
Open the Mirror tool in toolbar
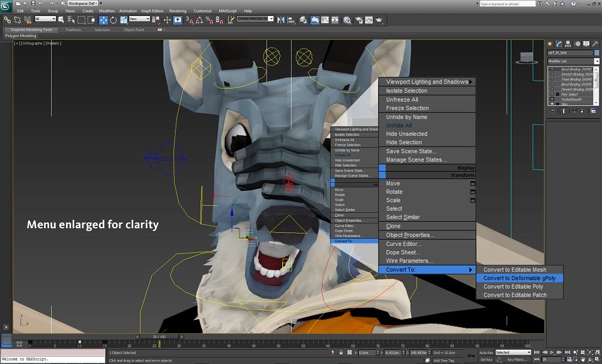[x=282, y=20]
